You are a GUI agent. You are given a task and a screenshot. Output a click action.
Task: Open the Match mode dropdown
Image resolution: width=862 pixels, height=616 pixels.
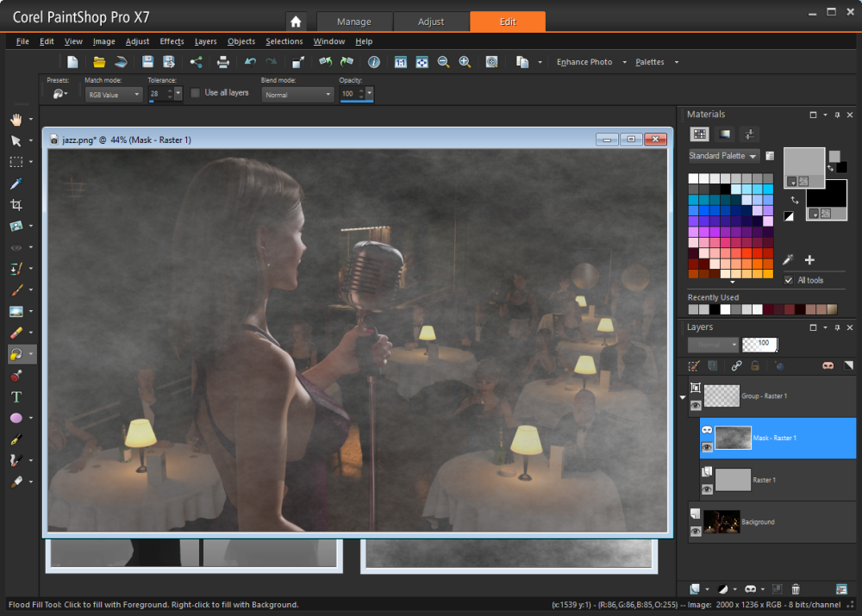click(114, 95)
